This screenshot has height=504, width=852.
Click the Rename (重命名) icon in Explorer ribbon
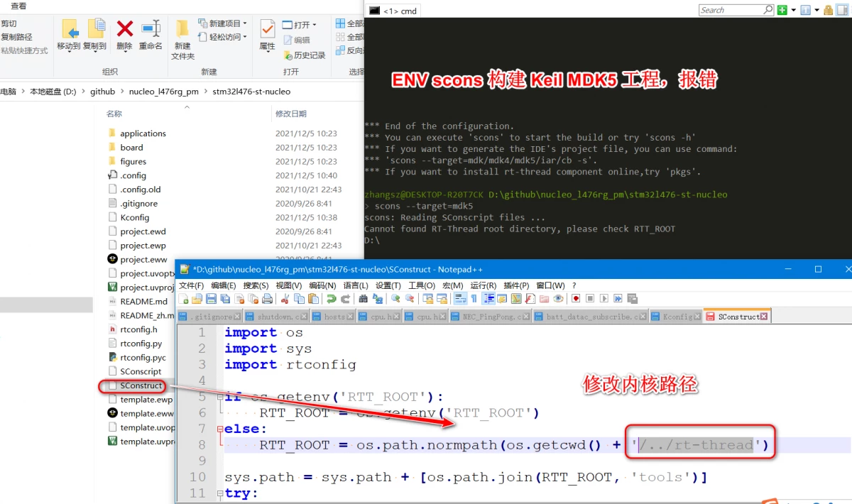151,29
